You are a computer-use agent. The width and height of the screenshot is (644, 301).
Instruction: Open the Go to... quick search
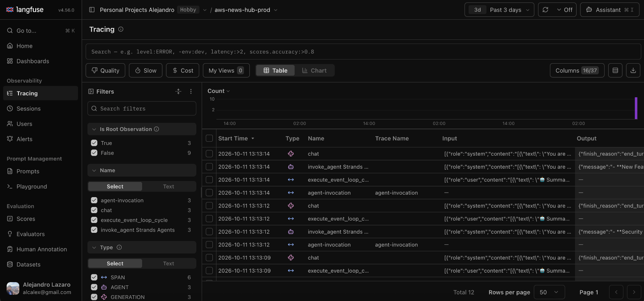click(x=40, y=30)
